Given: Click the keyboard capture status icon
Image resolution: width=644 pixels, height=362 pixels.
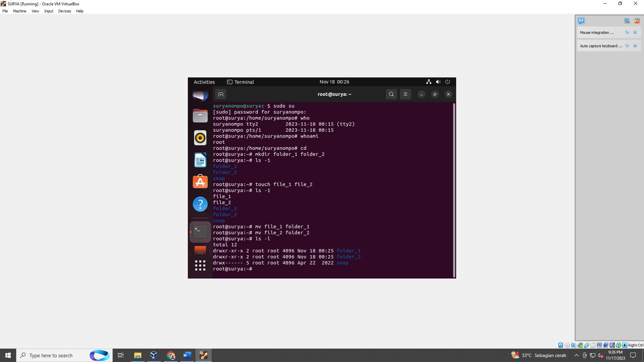Looking at the screenshot, I should pyautogui.click(x=625, y=345).
